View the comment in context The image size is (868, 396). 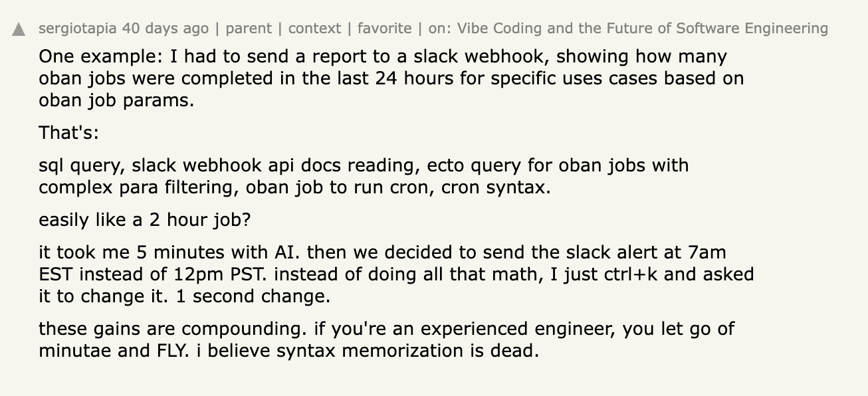(x=315, y=28)
